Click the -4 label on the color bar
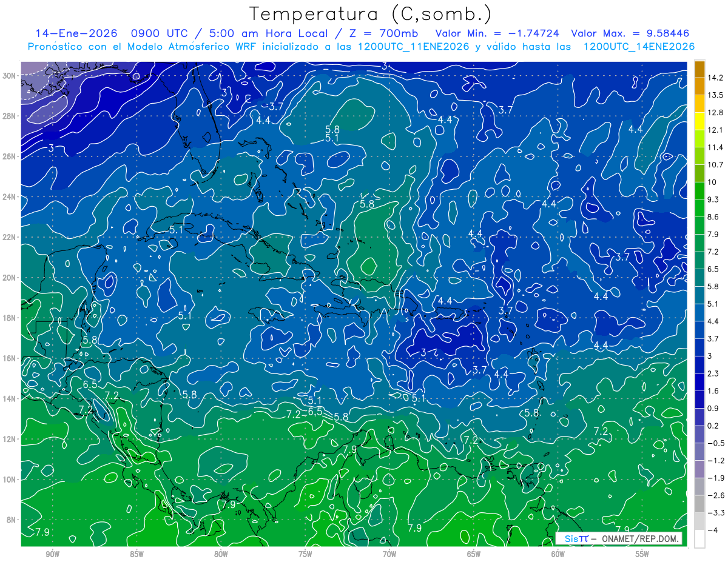Image resolution: width=728 pixels, height=562 pixels. (x=712, y=530)
